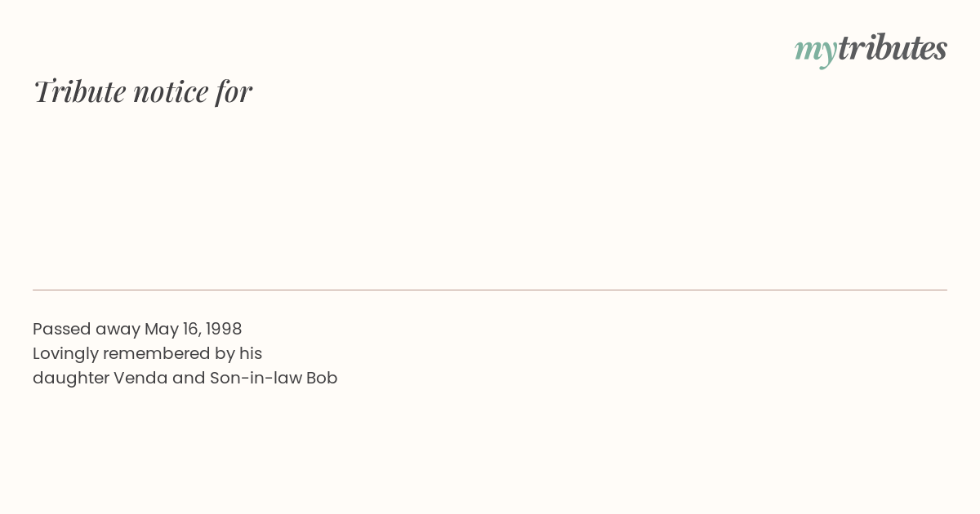980x514 pixels.
Task: Click the year "1998" in the text
Action: coord(224,329)
